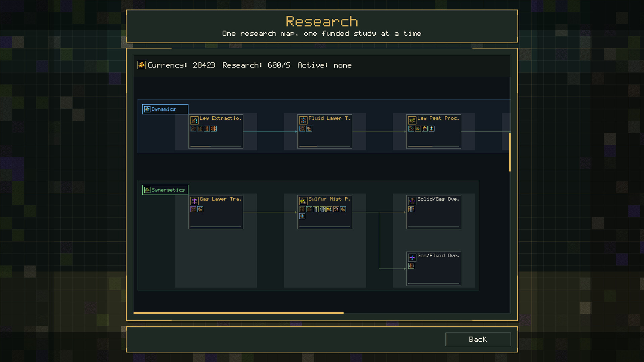Click the unlock icon in Gas/Fluid Ove. node
This screenshot has width=644, height=362.
pyautogui.click(x=411, y=266)
